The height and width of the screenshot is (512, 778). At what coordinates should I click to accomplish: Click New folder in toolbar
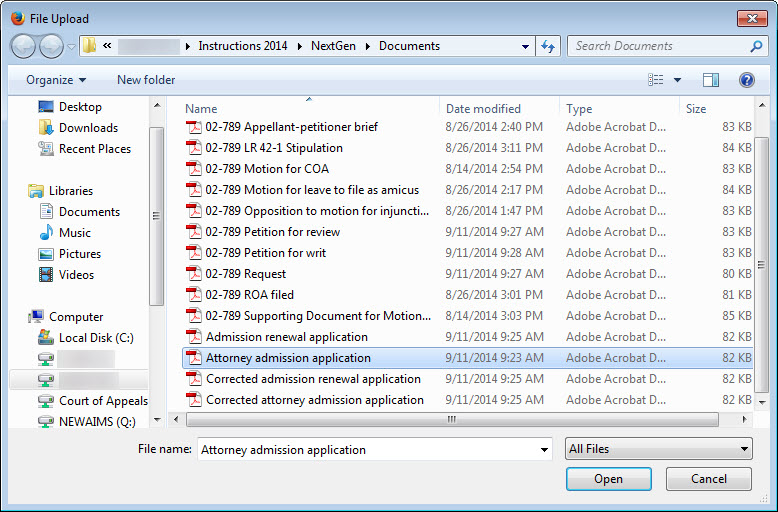(x=146, y=80)
